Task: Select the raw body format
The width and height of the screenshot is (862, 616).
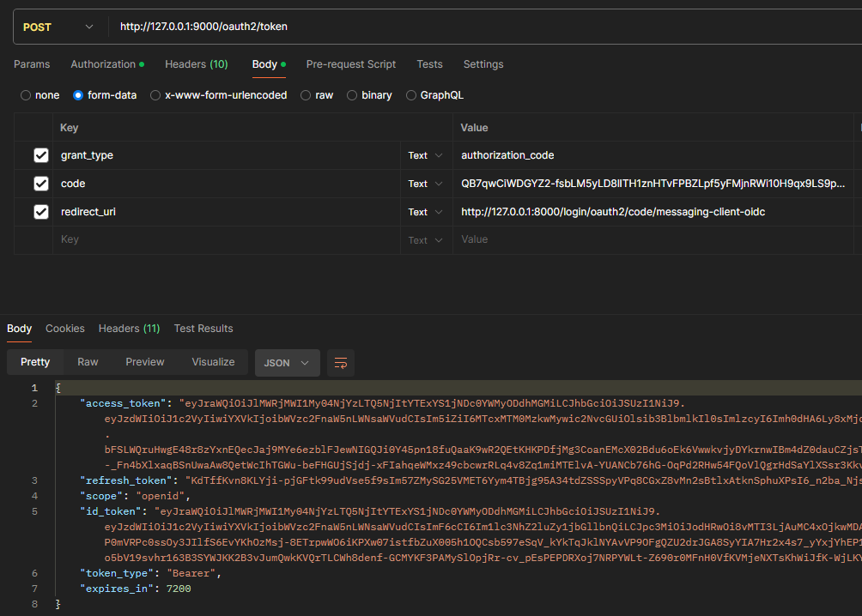Action: click(306, 95)
